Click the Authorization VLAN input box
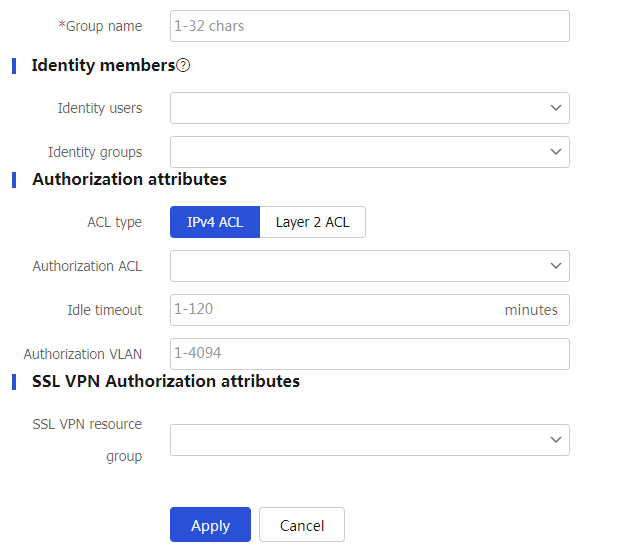The height and width of the screenshot is (556, 626). (x=369, y=354)
